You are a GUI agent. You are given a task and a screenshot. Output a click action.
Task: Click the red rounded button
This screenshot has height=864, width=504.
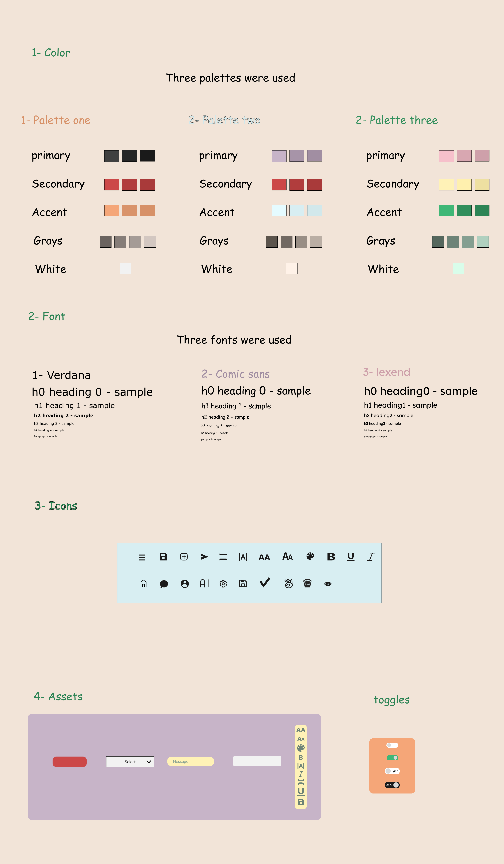(x=70, y=761)
